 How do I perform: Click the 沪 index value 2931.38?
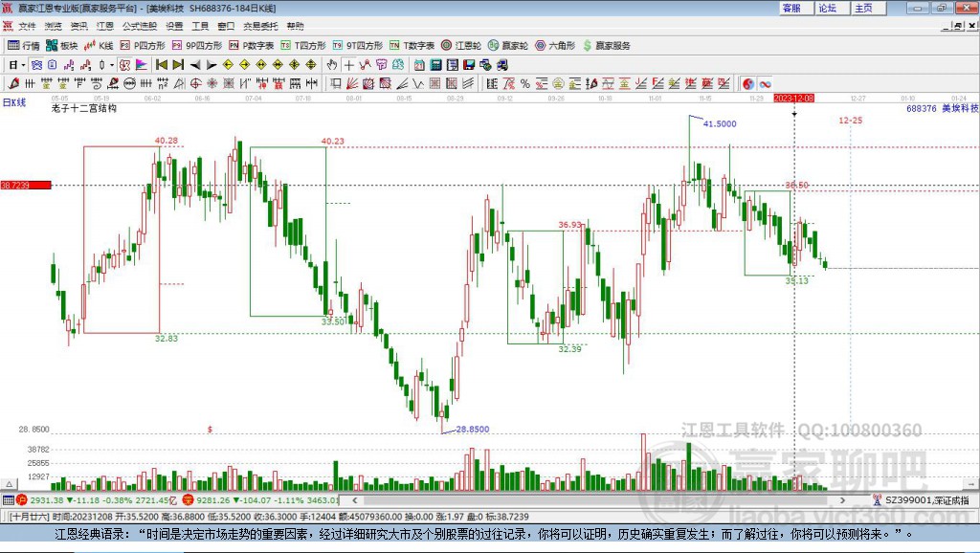(x=46, y=499)
